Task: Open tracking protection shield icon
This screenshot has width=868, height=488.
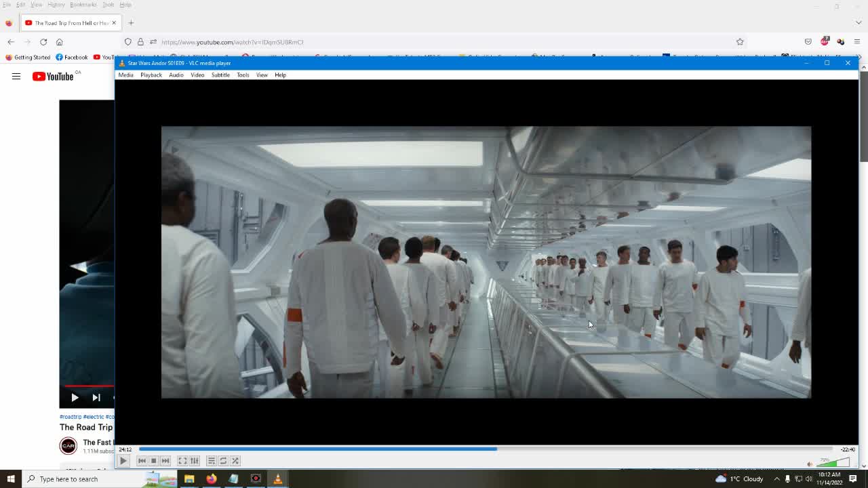Action: 127,42
